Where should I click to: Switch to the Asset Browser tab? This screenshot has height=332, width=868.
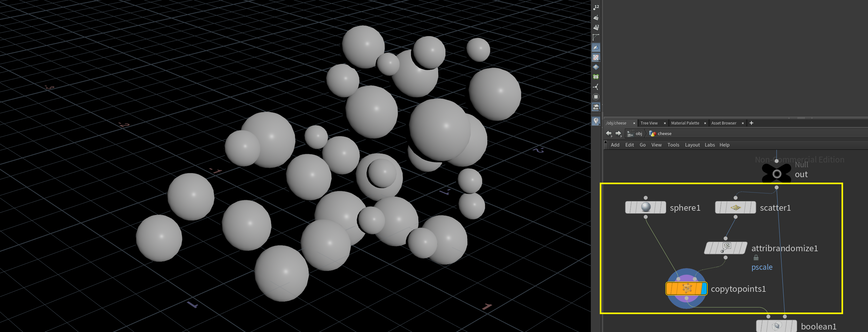click(x=723, y=123)
